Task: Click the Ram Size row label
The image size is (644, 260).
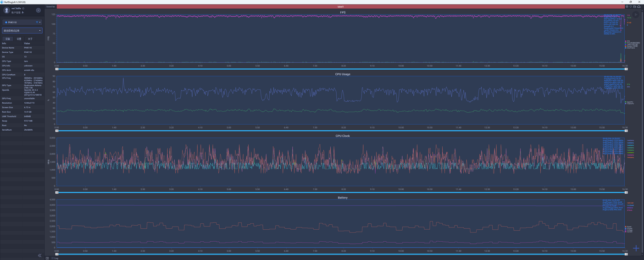Action: click(6, 112)
